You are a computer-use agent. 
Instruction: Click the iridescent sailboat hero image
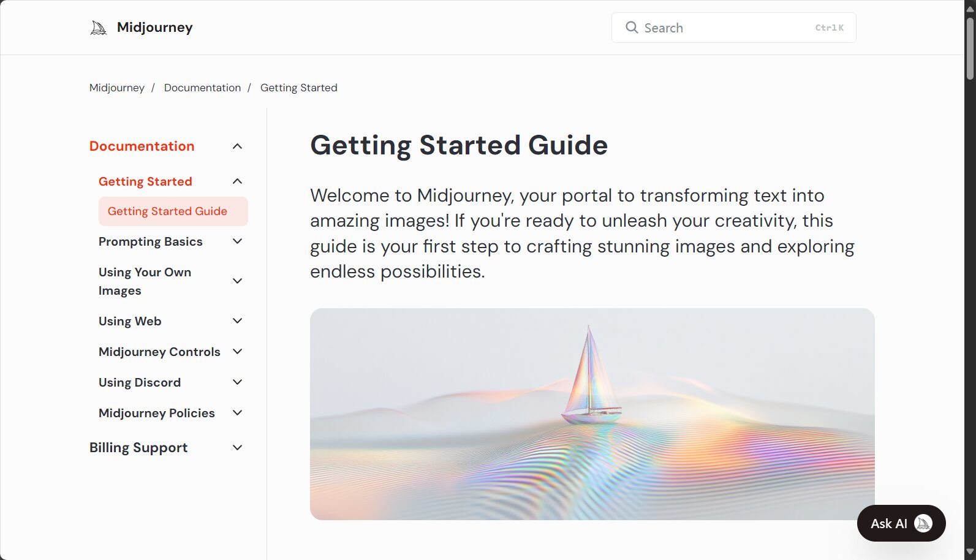pyautogui.click(x=592, y=414)
